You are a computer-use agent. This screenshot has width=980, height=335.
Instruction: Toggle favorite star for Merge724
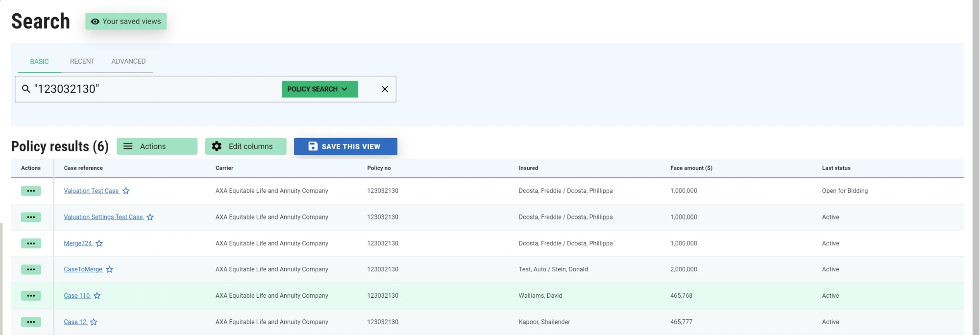tap(99, 243)
